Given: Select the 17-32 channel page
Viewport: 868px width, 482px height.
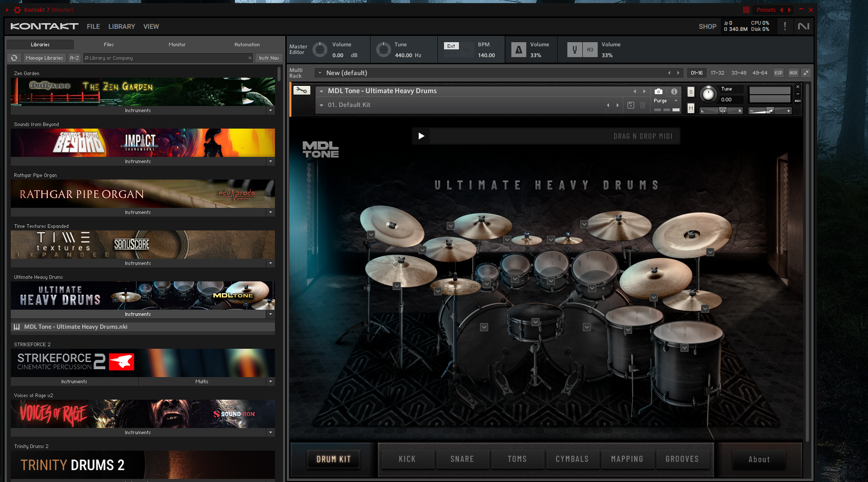Looking at the screenshot, I should [717, 73].
